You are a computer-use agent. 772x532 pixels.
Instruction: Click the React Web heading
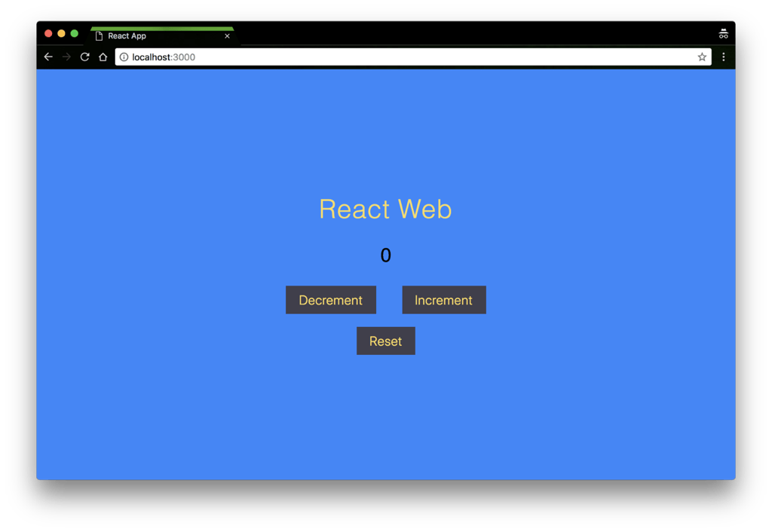click(385, 209)
